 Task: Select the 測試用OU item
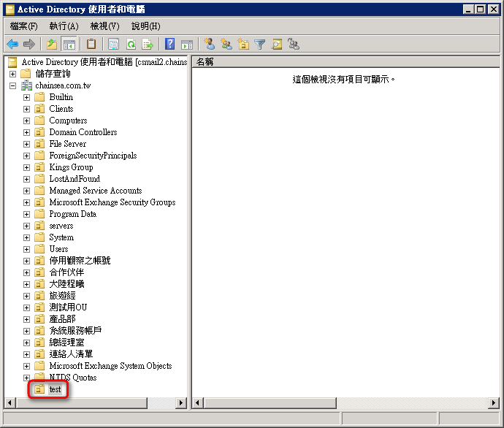(x=68, y=307)
